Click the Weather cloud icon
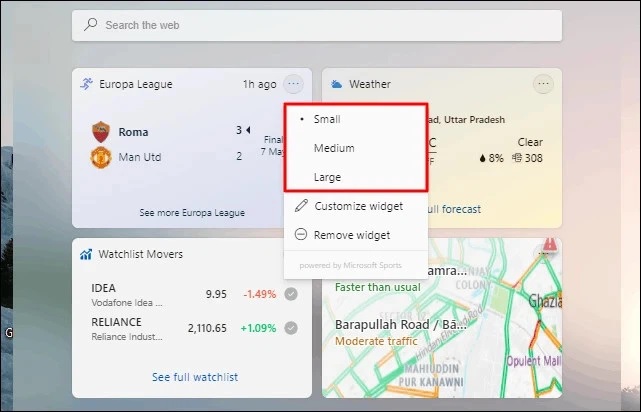The width and height of the screenshot is (641, 412). click(336, 84)
